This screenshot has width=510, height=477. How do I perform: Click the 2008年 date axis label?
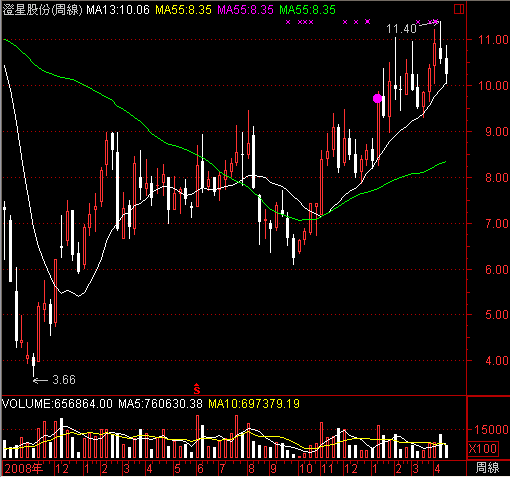[24, 469]
